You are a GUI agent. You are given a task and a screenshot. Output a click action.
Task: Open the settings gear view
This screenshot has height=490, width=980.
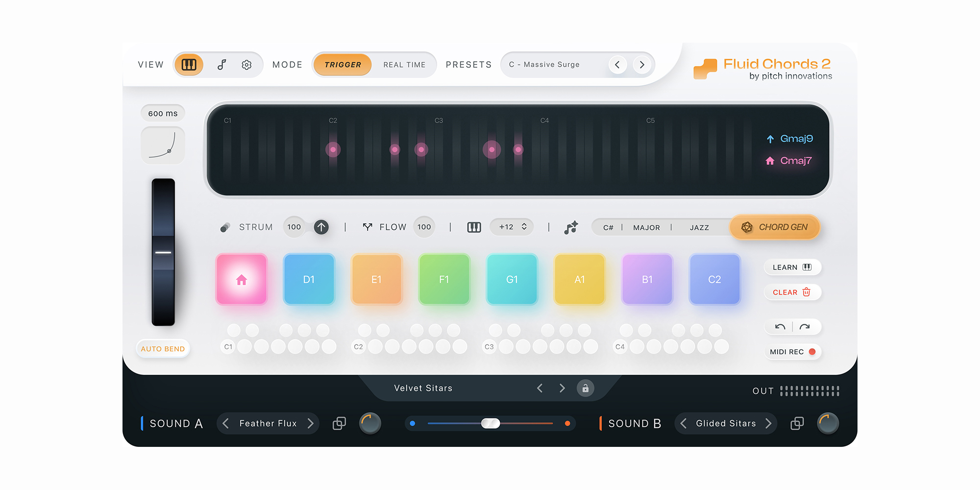tap(246, 65)
